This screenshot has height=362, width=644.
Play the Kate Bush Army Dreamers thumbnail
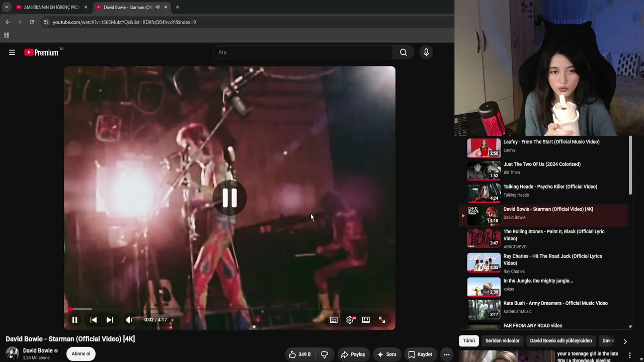tap(484, 309)
